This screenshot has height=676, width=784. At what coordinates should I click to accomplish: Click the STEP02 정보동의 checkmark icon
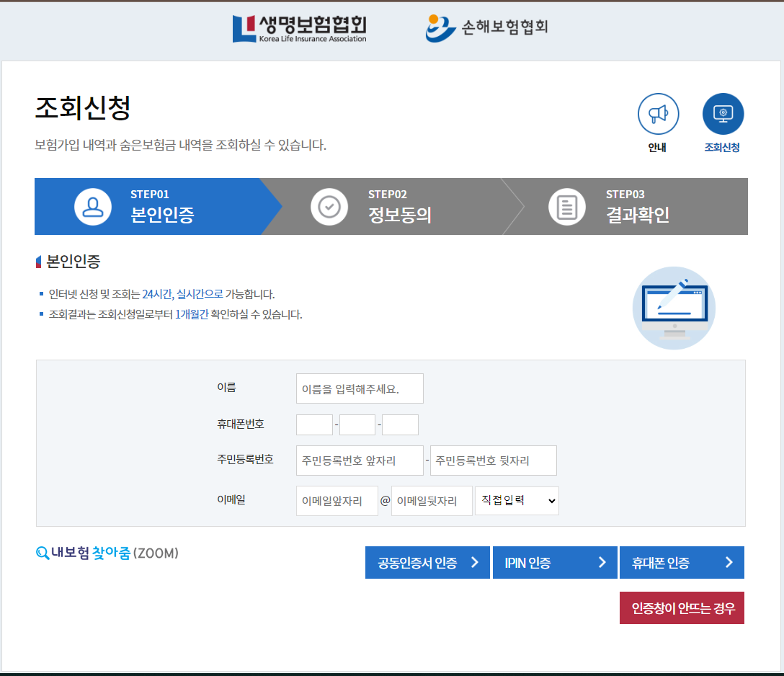pos(329,206)
